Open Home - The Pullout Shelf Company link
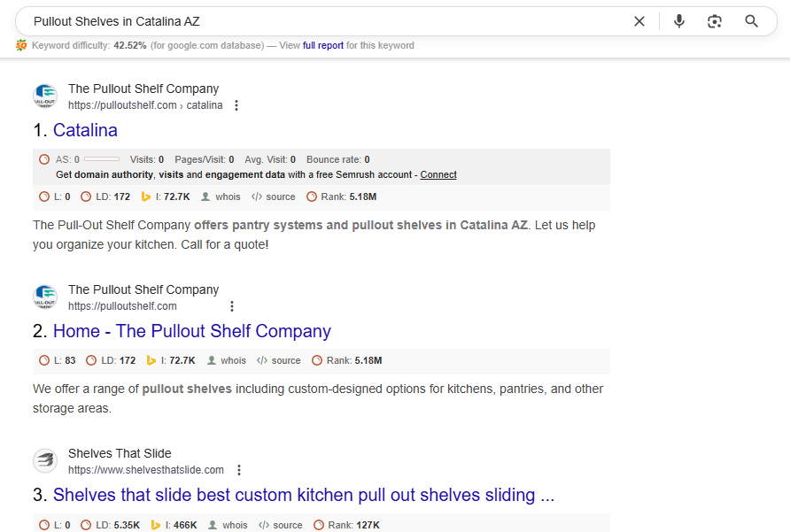Image resolution: width=790 pixels, height=532 pixels. pyautogui.click(x=191, y=331)
